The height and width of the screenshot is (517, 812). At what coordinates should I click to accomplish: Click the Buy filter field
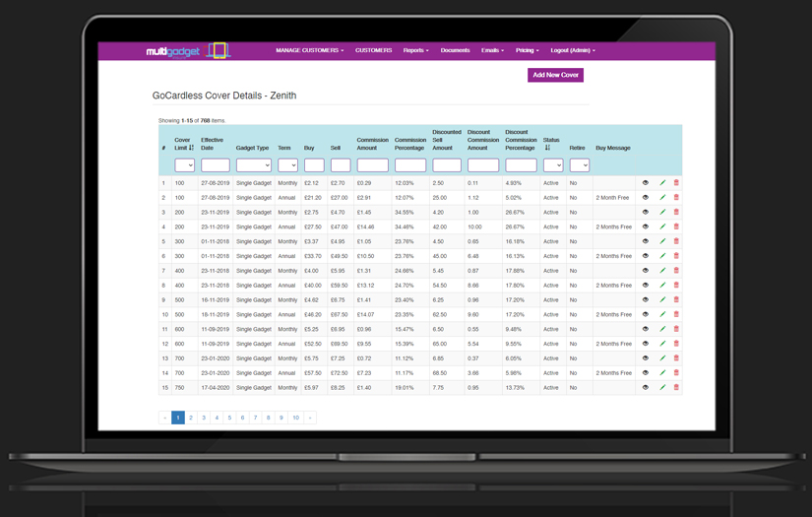click(314, 165)
